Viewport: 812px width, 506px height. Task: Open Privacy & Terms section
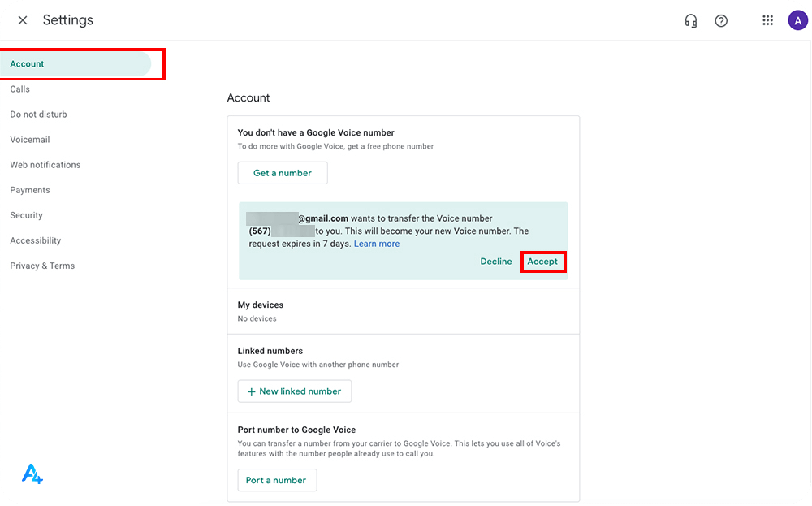pos(42,266)
